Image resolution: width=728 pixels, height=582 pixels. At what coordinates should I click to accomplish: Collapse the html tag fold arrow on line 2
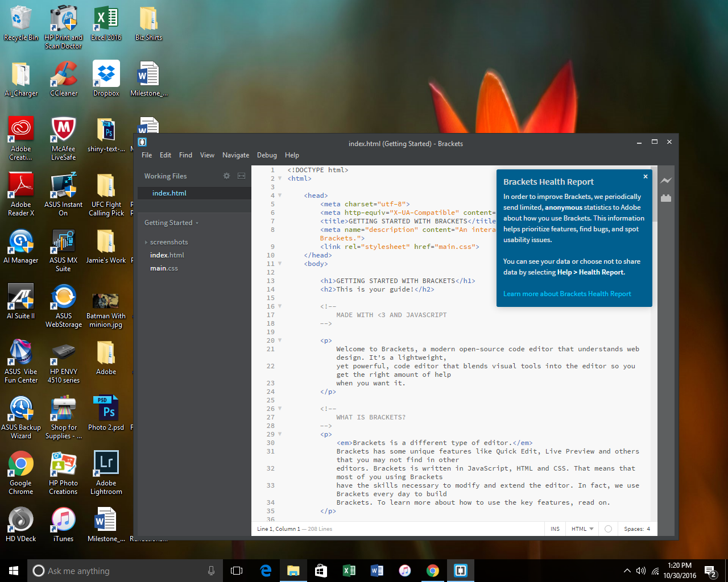(280, 178)
